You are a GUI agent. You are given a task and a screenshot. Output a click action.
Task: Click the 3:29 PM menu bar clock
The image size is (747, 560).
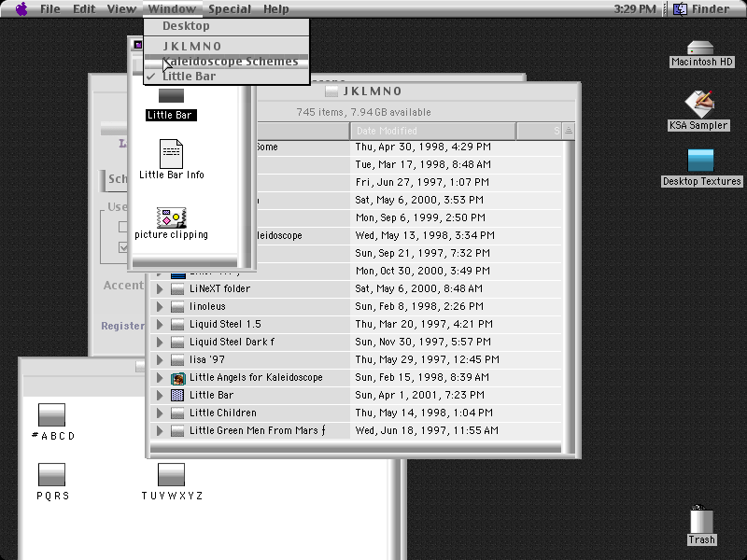tap(635, 9)
